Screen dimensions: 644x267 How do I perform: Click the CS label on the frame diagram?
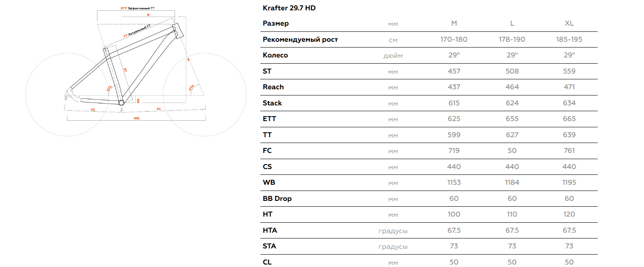tap(93, 110)
